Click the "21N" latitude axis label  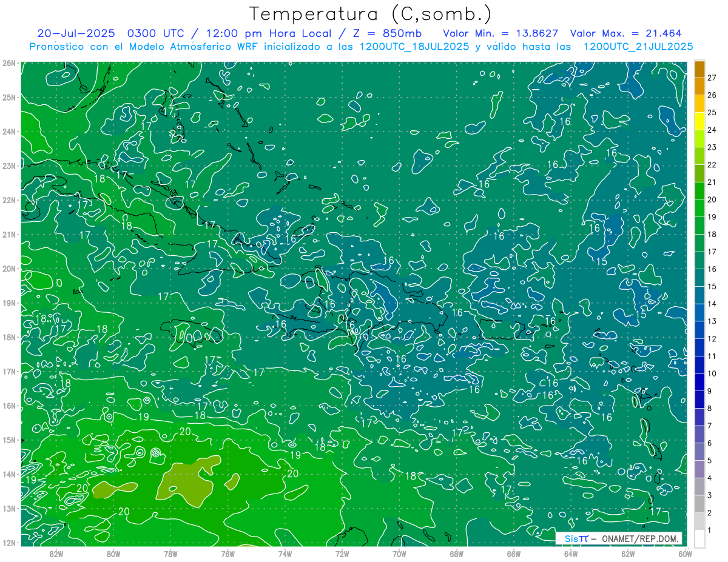(8, 234)
